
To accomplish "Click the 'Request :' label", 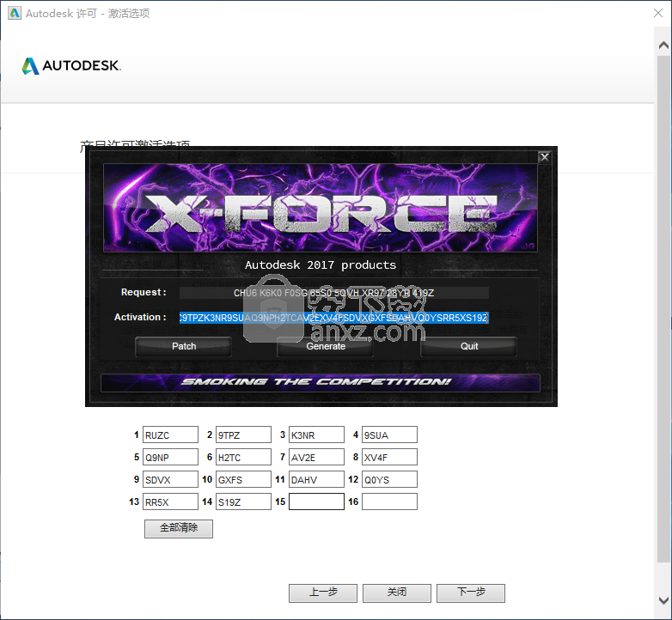I will point(144,292).
